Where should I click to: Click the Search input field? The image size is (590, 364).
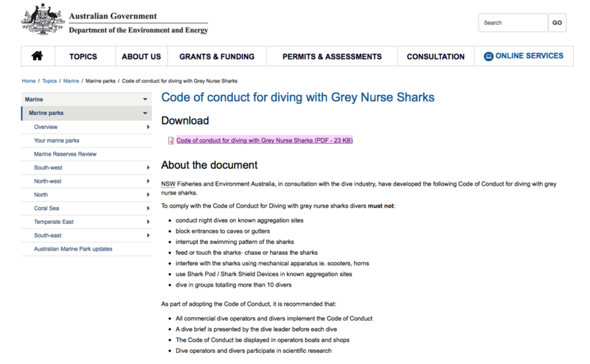coord(512,23)
